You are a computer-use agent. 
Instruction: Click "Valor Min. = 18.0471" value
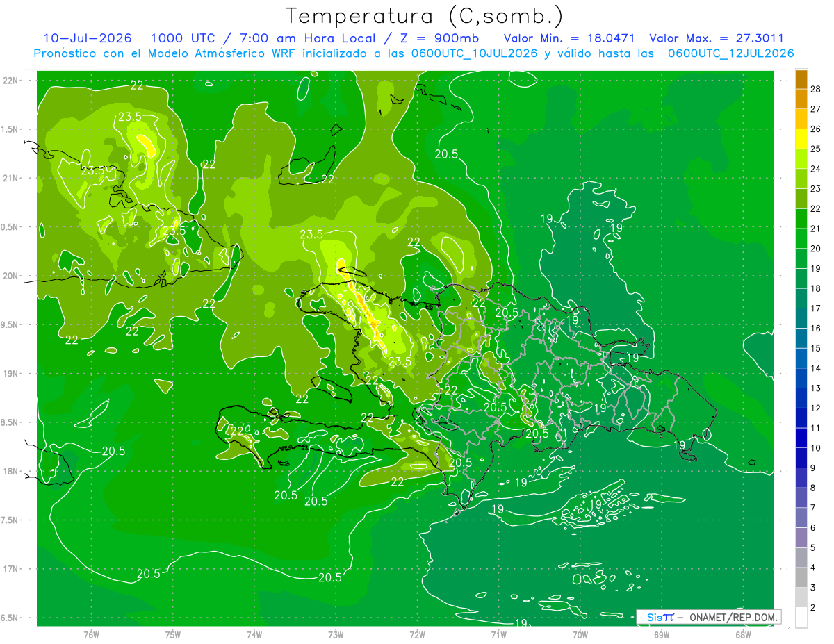coord(570,39)
